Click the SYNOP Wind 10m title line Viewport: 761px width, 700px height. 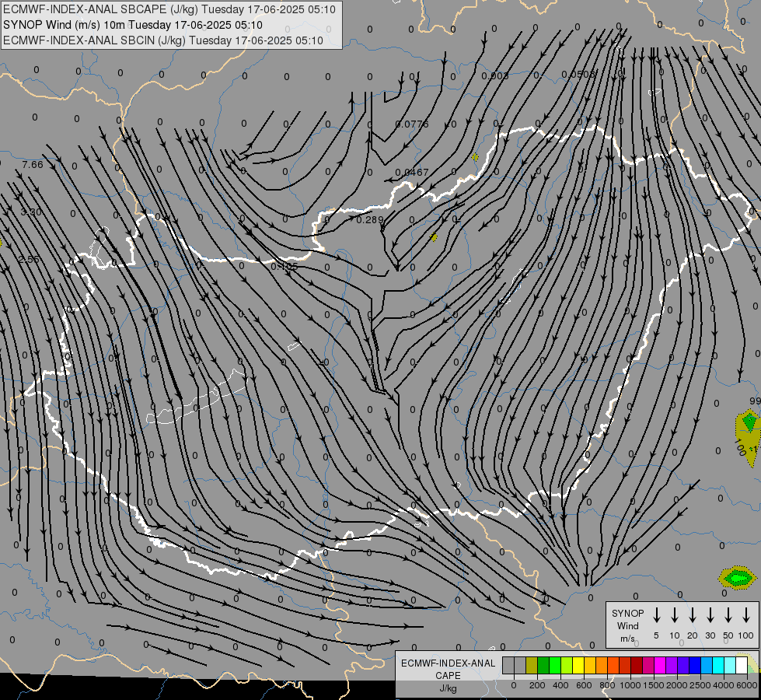132,25
